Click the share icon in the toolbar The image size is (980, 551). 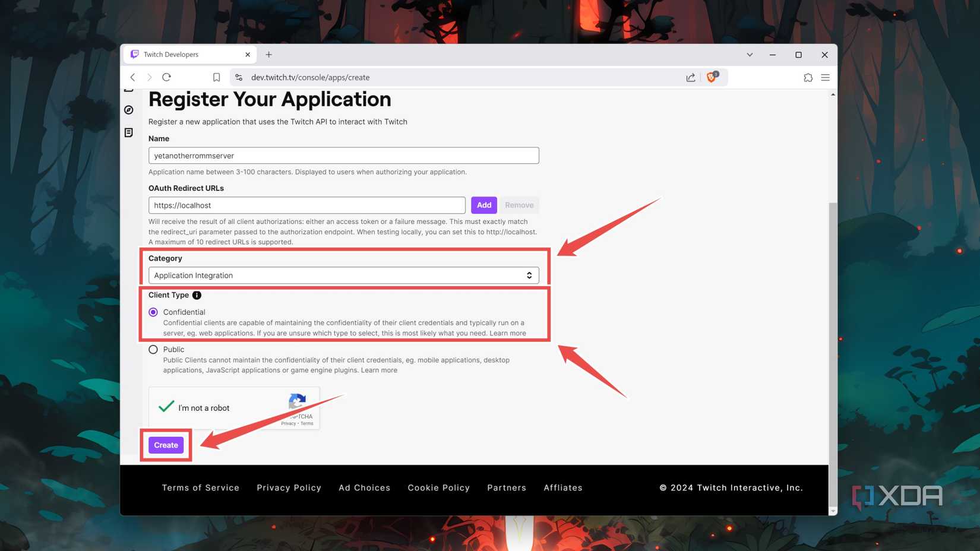tap(690, 77)
